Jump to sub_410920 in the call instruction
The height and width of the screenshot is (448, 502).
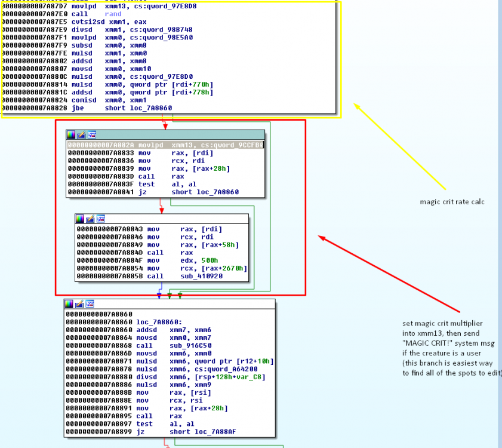[198, 277]
